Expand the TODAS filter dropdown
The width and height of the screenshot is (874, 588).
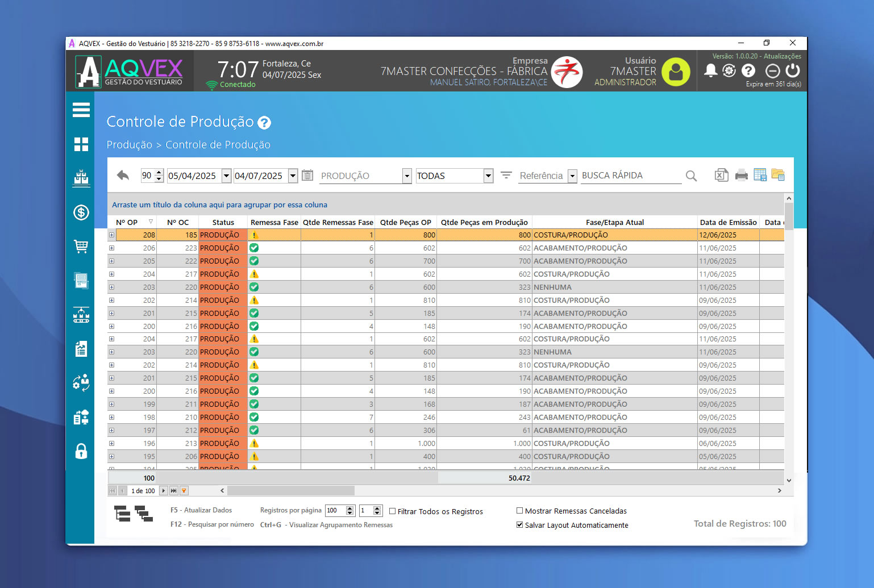pos(488,176)
